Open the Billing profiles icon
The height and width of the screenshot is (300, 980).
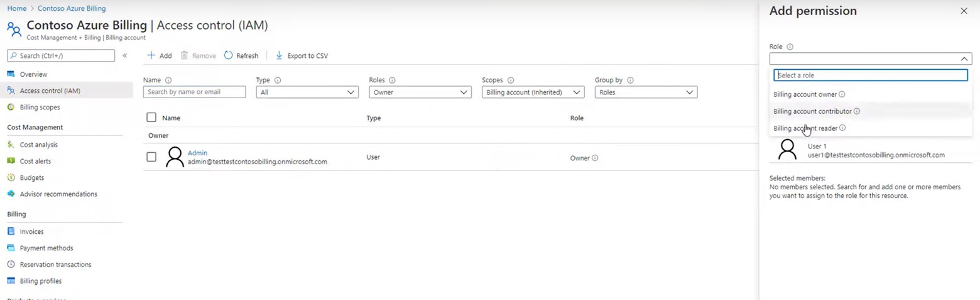(x=11, y=281)
